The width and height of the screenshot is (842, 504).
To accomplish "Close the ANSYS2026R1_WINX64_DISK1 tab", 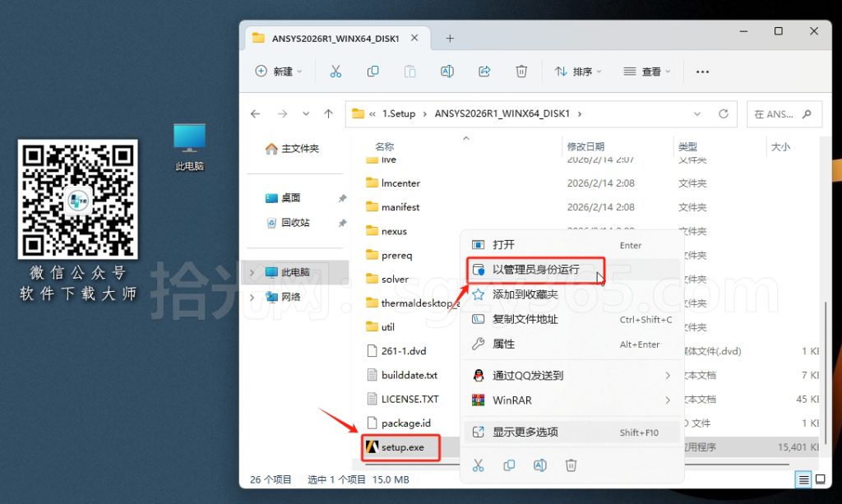I will tap(414, 38).
